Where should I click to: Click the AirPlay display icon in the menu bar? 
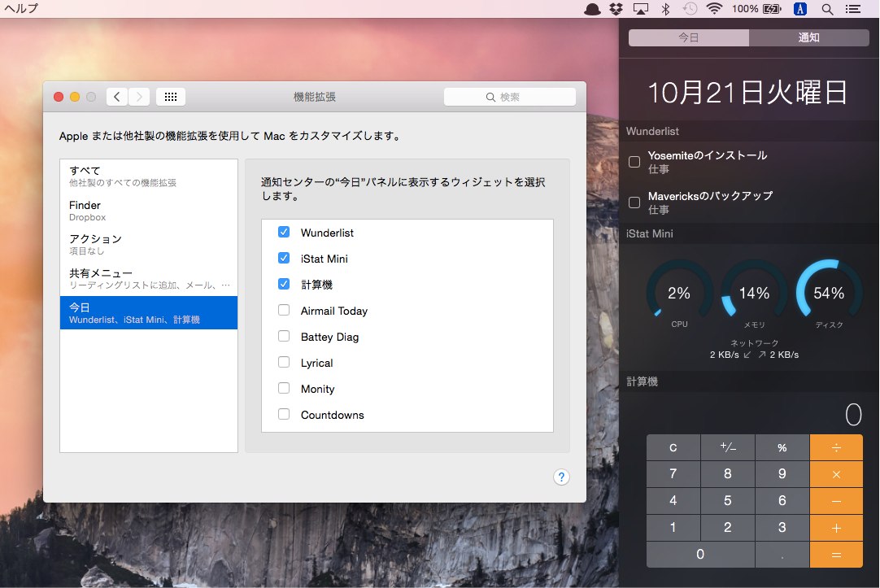tap(640, 9)
